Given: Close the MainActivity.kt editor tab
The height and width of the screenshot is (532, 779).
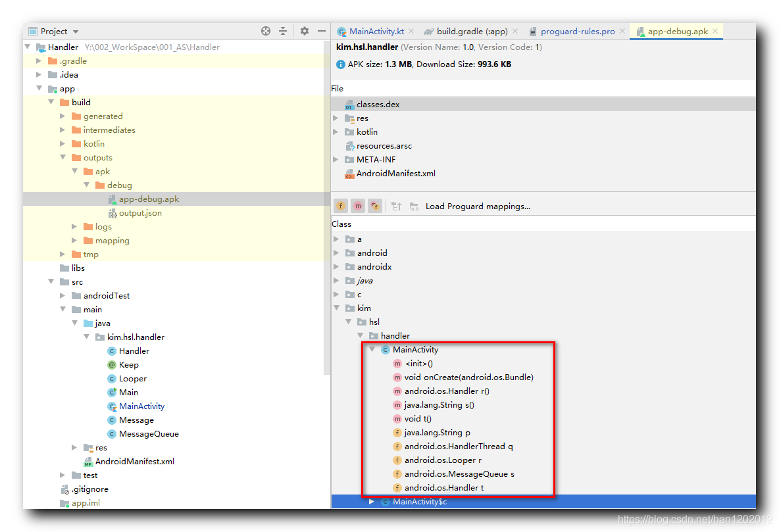Looking at the screenshot, I should coord(411,30).
